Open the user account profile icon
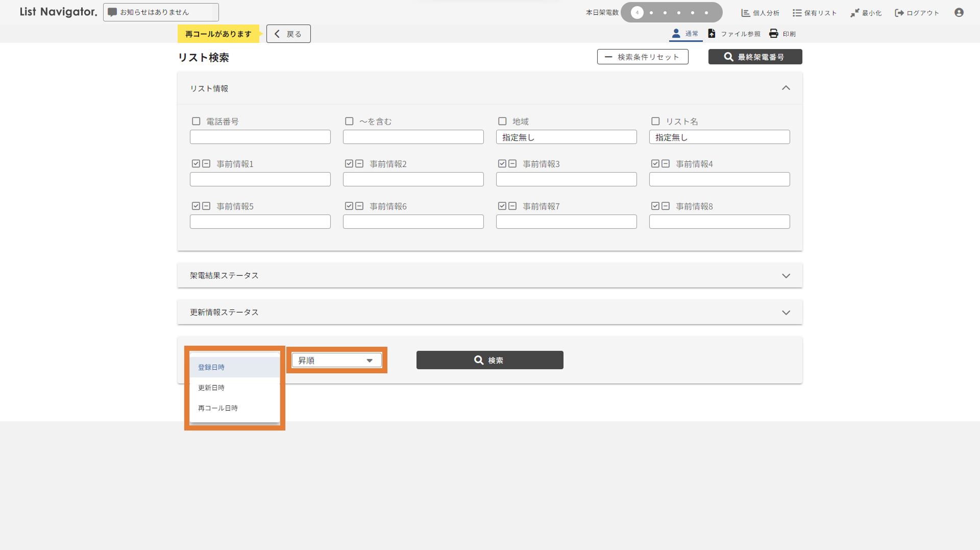Screen dimensions: 980x550 click(959, 13)
